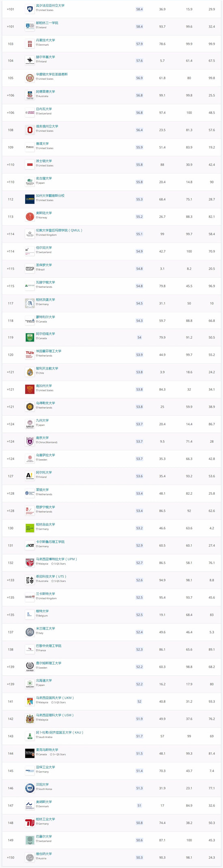Open the 维也纳大学 link at rank 150
This screenshot has width=223, height=868.
tap(44, 854)
